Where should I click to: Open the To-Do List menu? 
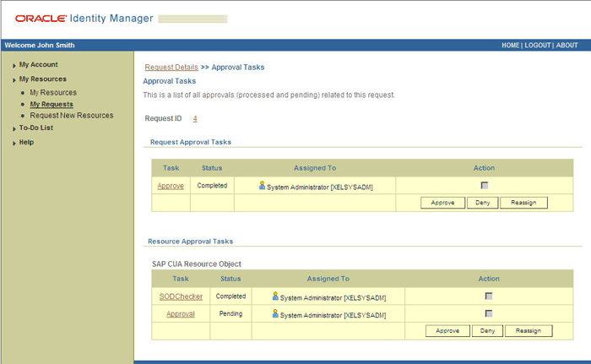point(36,128)
